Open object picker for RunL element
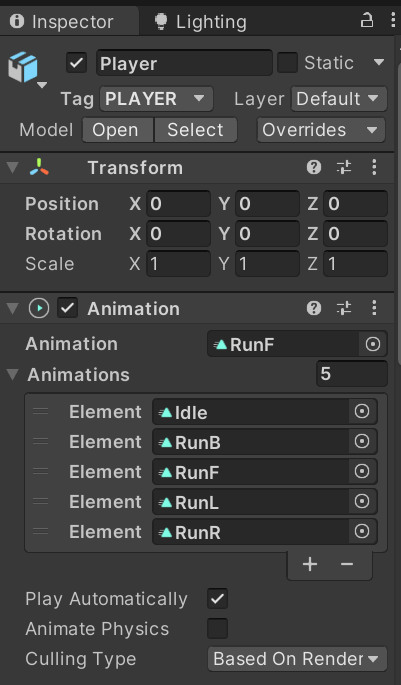 click(x=362, y=502)
